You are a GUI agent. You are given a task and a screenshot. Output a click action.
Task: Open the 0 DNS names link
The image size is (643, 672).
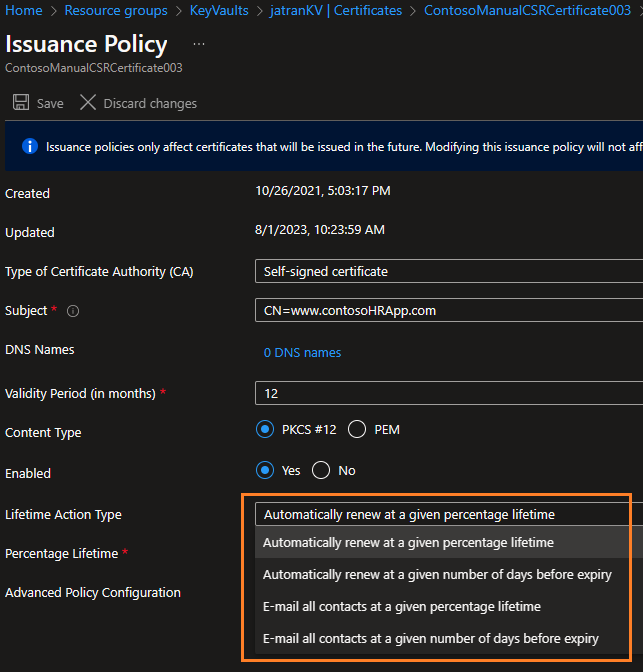[x=302, y=353]
